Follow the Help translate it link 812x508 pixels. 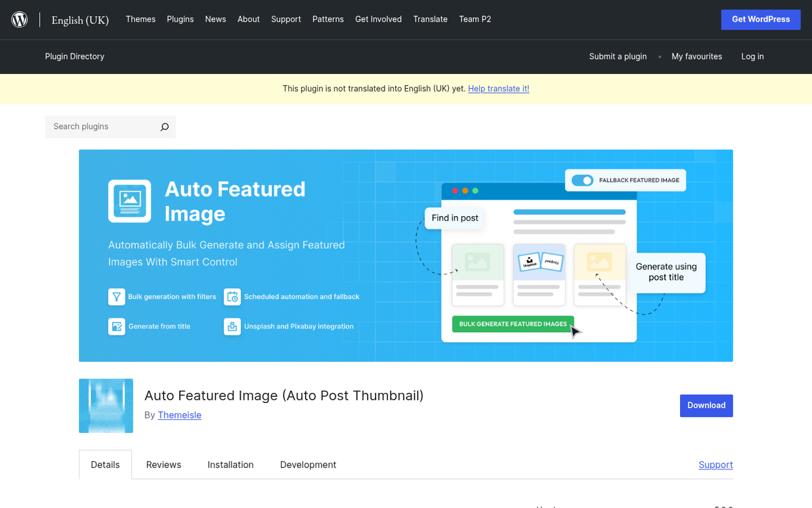click(499, 88)
